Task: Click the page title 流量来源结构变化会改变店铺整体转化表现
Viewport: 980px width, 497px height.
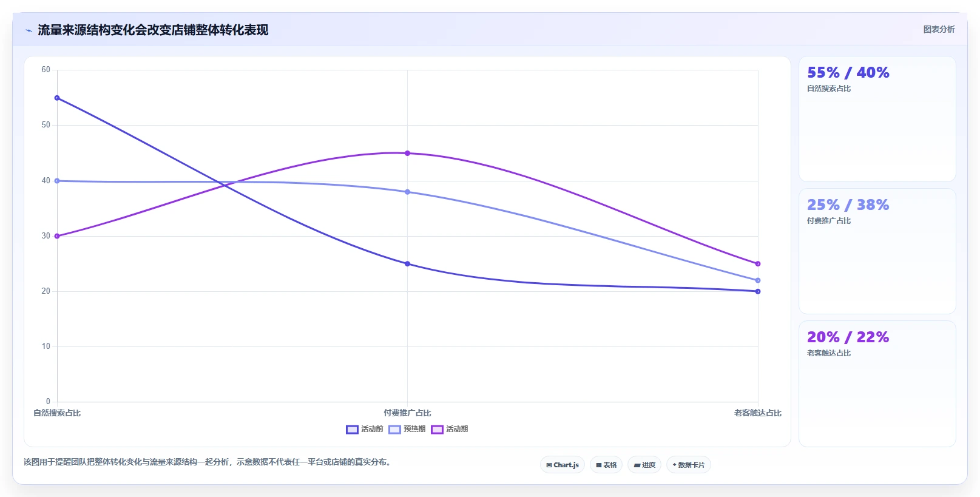Action: [x=153, y=30]
